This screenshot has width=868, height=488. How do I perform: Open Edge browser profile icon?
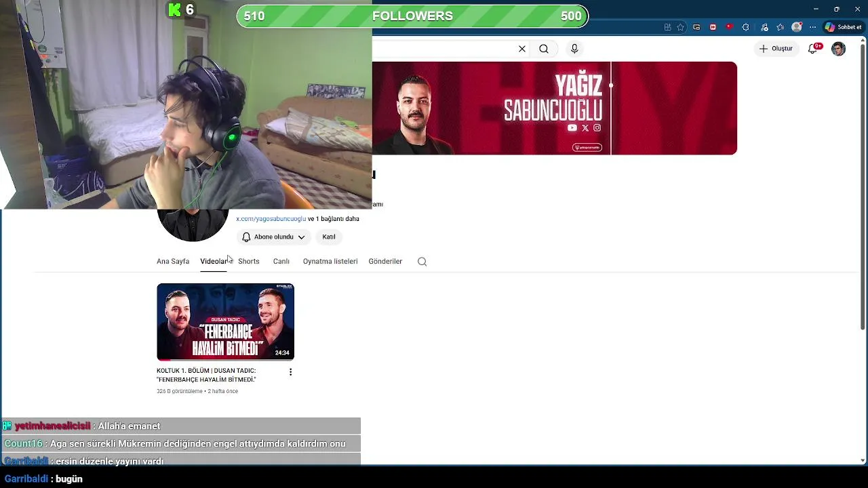tap(797, 27)
